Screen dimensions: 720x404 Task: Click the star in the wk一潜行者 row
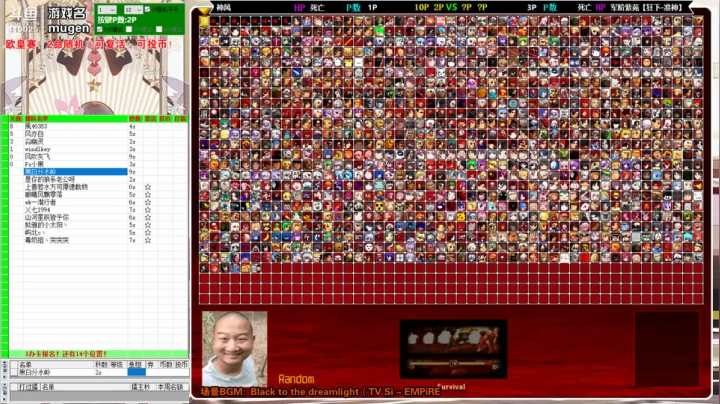[x=148, y=202]
